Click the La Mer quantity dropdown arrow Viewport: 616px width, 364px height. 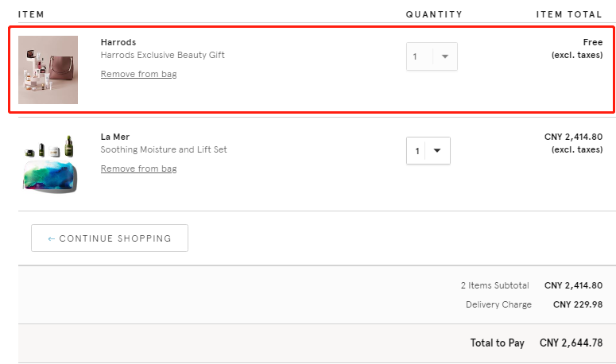click(x=437, y=151)
